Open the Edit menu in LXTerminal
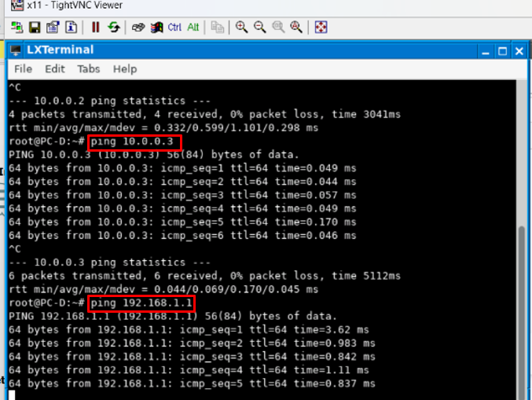The height and width of the screenshot is (400, 532). click(x=55, y=69)
